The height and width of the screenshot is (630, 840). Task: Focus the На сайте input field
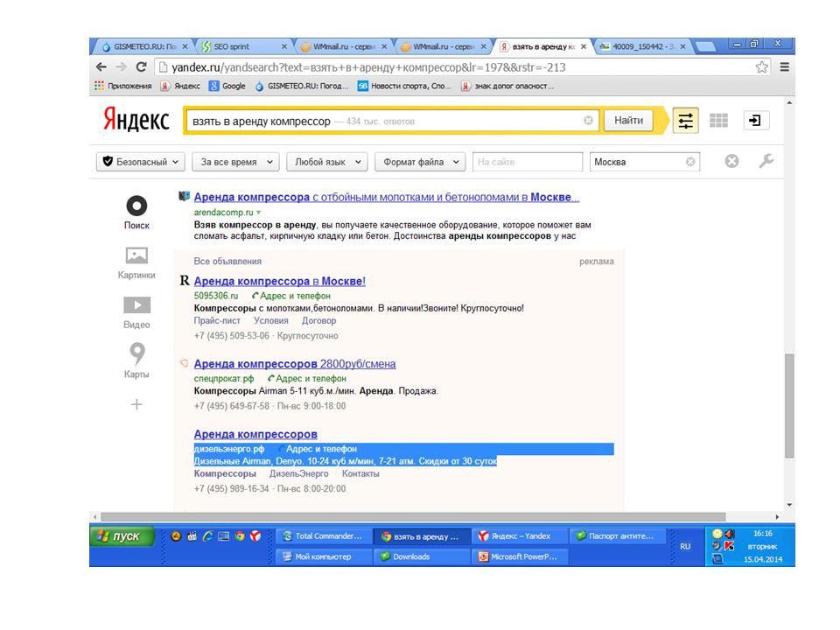point(528,162)
